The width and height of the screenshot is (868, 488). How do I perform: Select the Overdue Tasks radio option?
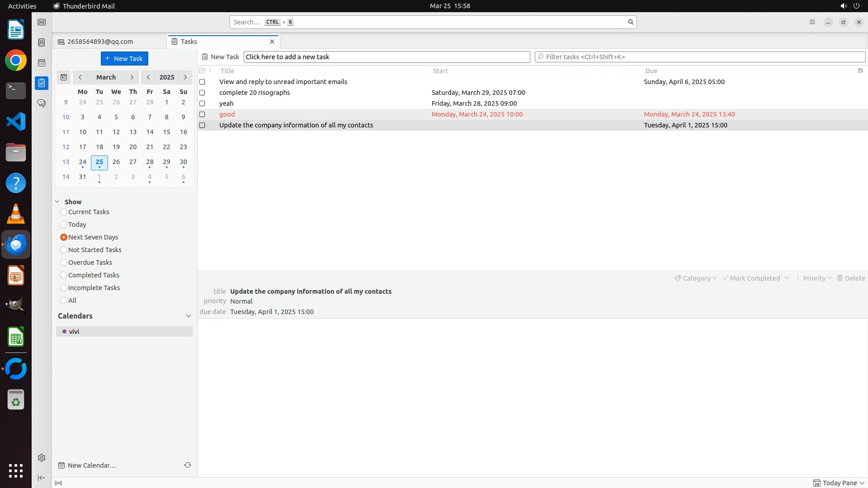[64, 263]
